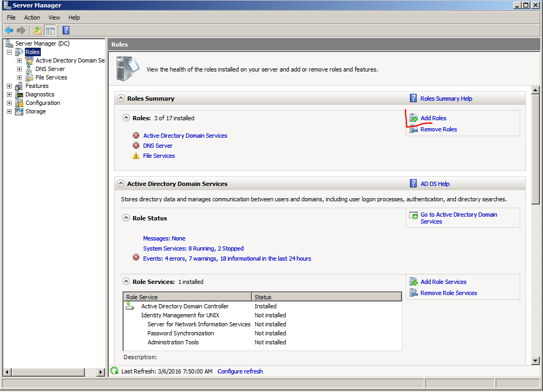Click the Forward arrow toolbar icon
This screenshot has width=543, height=392.
pyautogui.click(x=21, y=30)
